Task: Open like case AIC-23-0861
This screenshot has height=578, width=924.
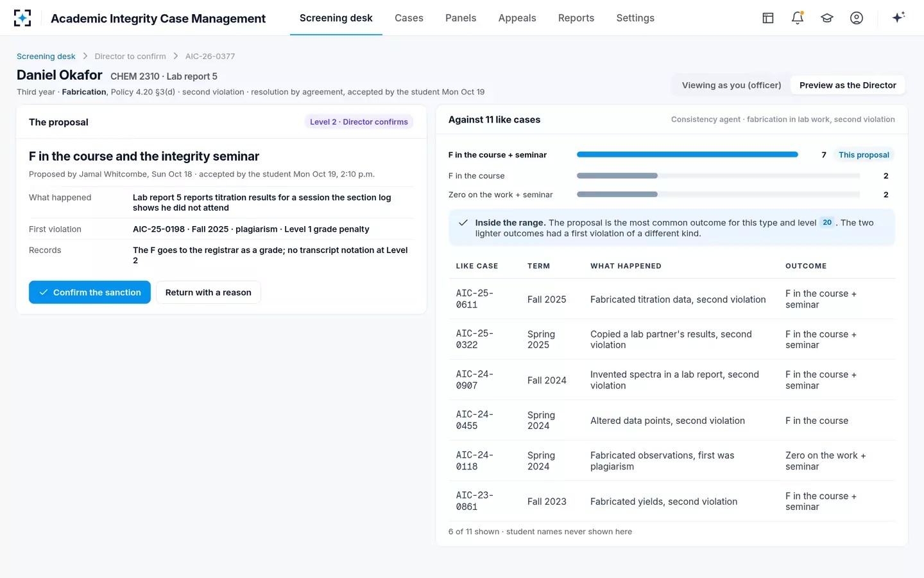Action: point(475,501)
